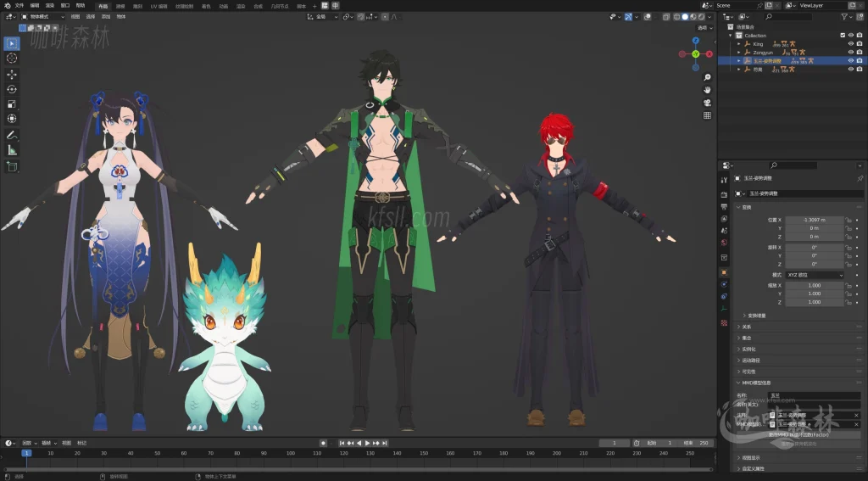Select the Select Box tool
Viewport: 868px width, 481px height.
coord(12,43)
